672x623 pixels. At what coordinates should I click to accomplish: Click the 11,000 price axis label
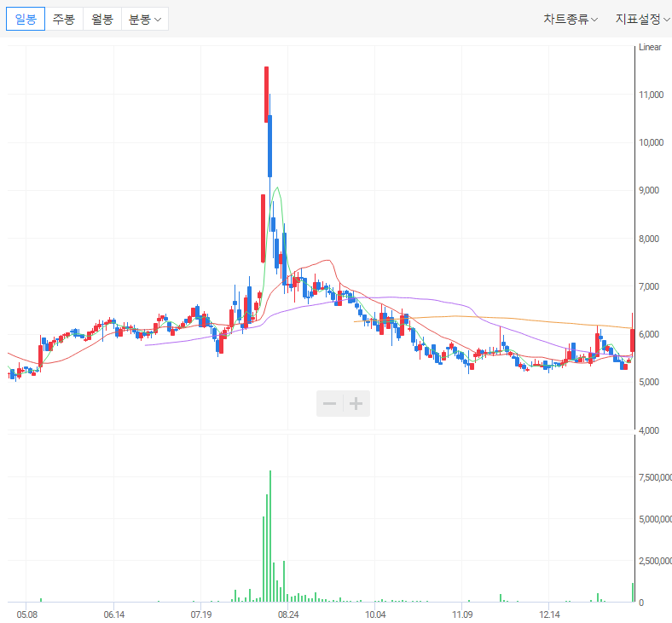pos(651,95)
